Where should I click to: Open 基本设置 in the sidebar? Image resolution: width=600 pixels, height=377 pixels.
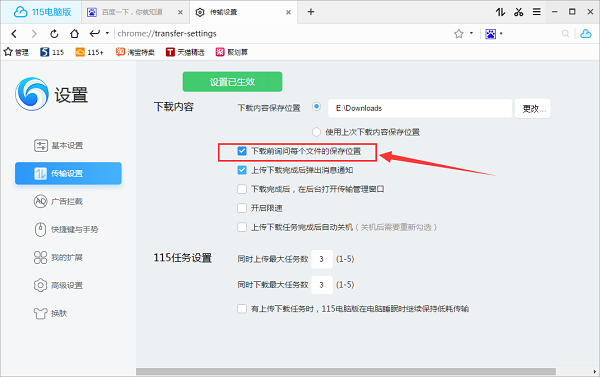click(59, 145)
